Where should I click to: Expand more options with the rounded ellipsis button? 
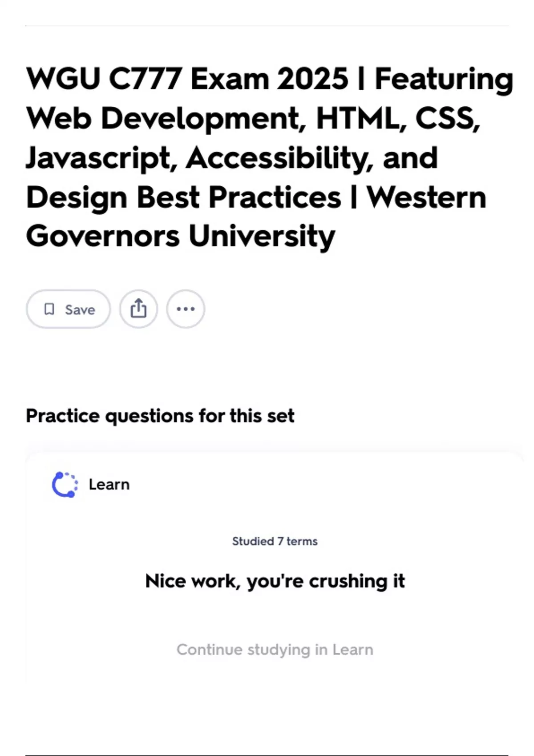click(185, 309)
